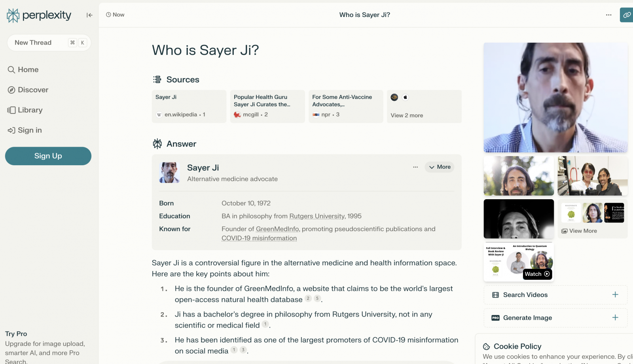Click citation 2 after natural health database
Viewport: 633px width, 364px height.
click(308, 298)
